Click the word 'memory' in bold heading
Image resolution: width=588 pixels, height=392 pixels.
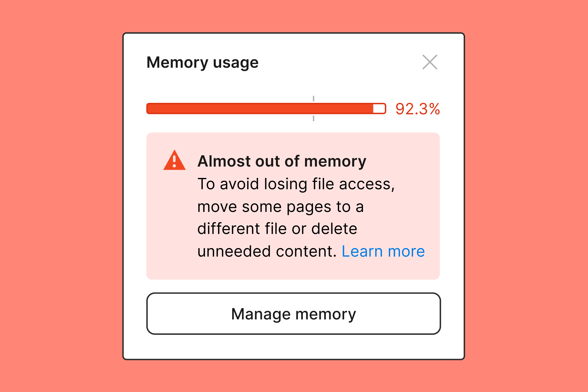tap(335, 161)
